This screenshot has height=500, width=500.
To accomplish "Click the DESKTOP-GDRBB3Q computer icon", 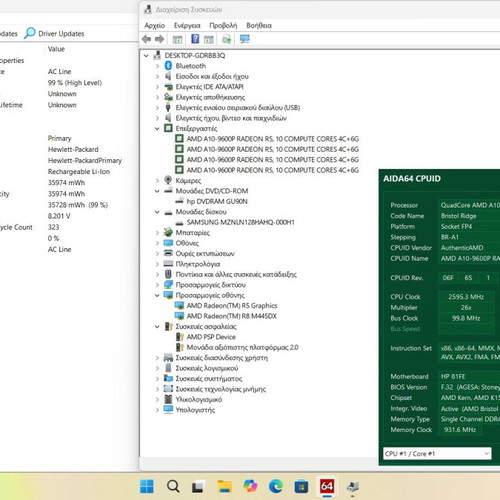I will pyautogui.click(x=157, y=55).
